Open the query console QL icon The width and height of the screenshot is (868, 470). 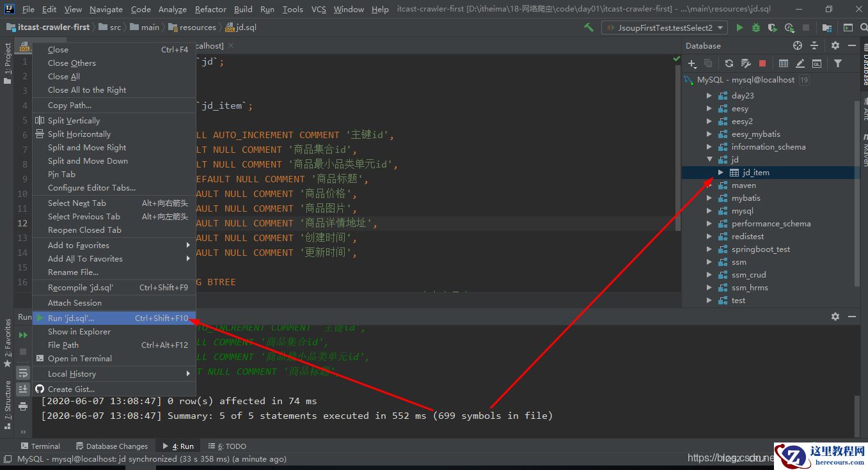[x=817, y=63]
